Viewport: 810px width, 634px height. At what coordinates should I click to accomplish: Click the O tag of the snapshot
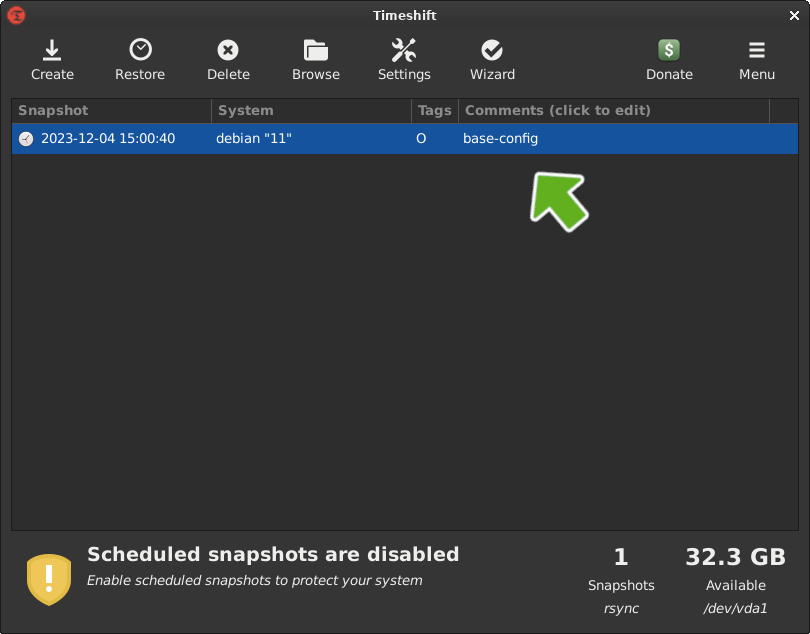(421, 139)
